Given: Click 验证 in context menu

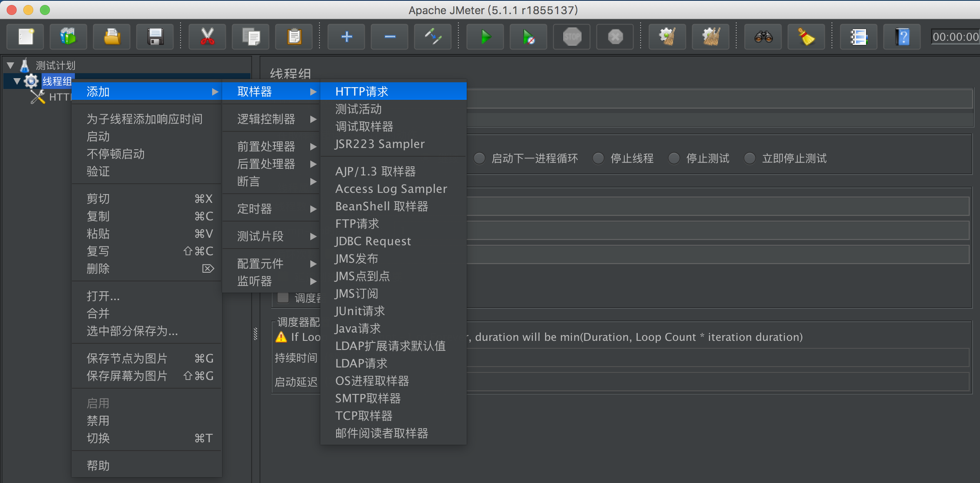Looking at the screenshot, I should click(147, 171).
